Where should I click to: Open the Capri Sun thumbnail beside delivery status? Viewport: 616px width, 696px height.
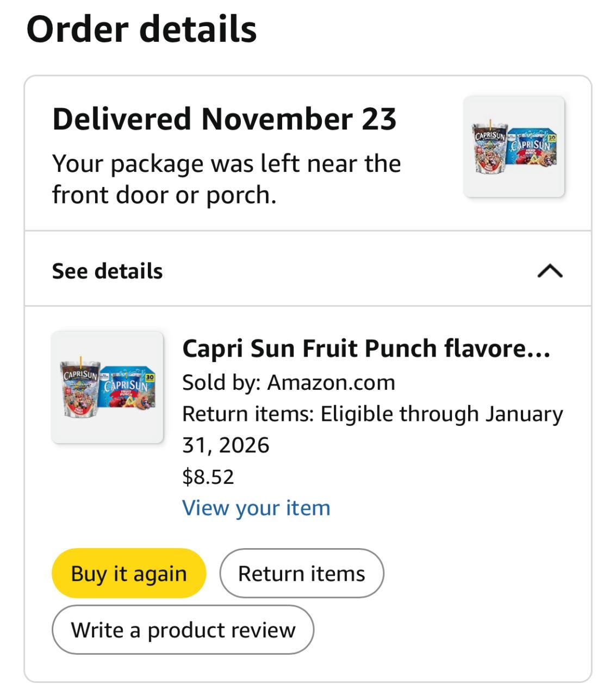point(514,147)
